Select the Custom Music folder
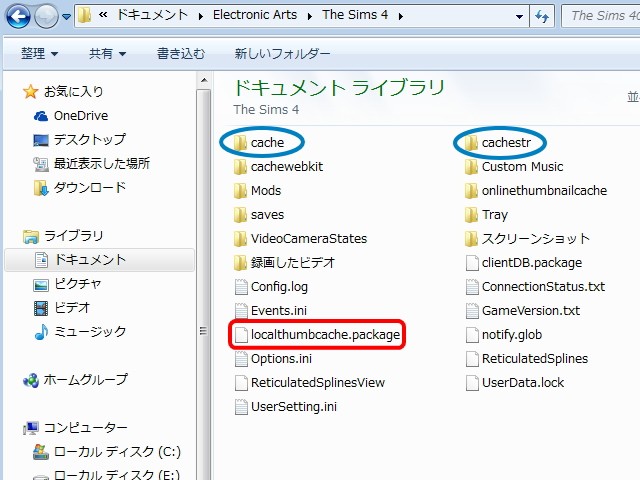Image resolution: width=640 pixels, height=480 pixels. (x=514, y=167)
